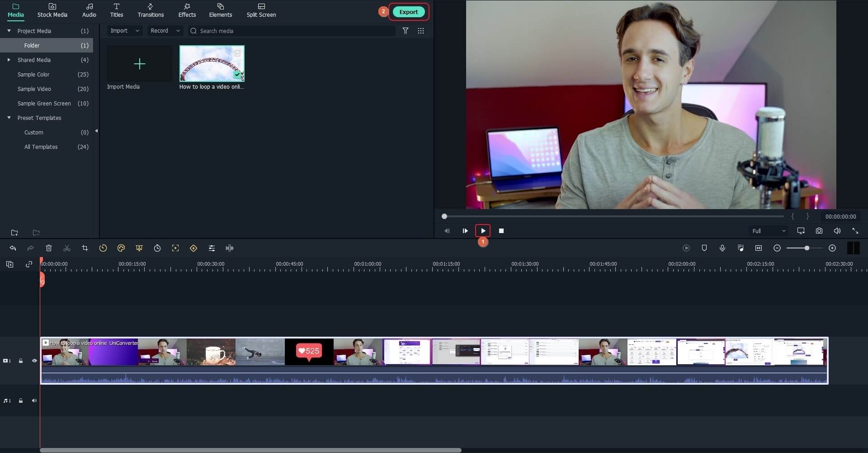Collapse the Preset Templates tree
The height and width of the screenshot is (453, 868).
pos(9,118)
